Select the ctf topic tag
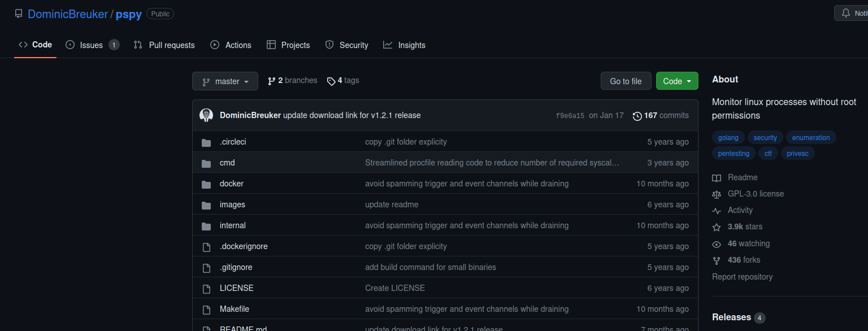Viewport: 868px width, 331px height. pyautogui.click(x=768, y=153)
